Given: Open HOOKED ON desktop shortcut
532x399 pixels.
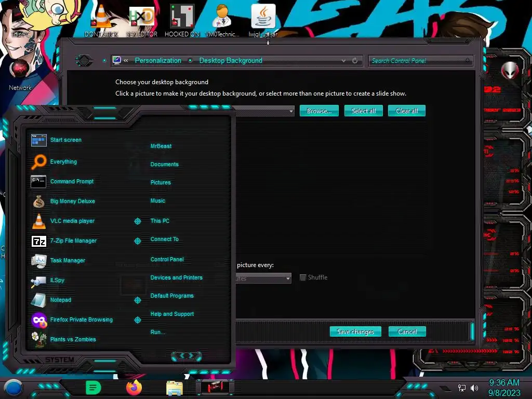Looking at the screenshot, I should click(182, 21).
